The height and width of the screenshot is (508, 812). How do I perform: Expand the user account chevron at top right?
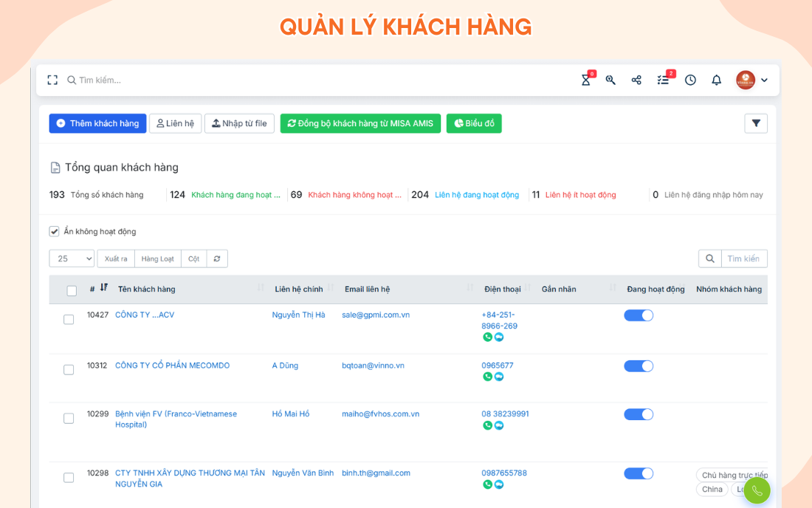pos(764,79)
